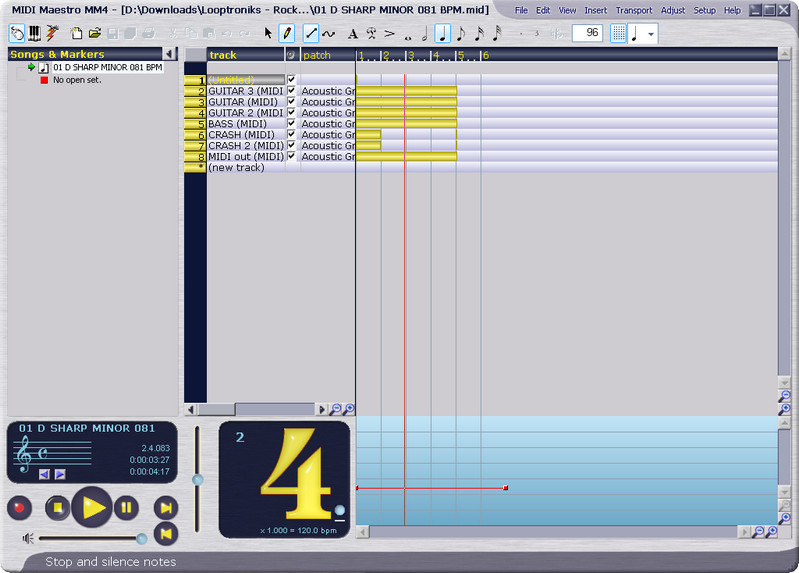Image resolution: width=799 pixels, height=573 pixels.
Task: Uncheck the BASS (MIDI) track checkbox
Action: click(292, 123)
